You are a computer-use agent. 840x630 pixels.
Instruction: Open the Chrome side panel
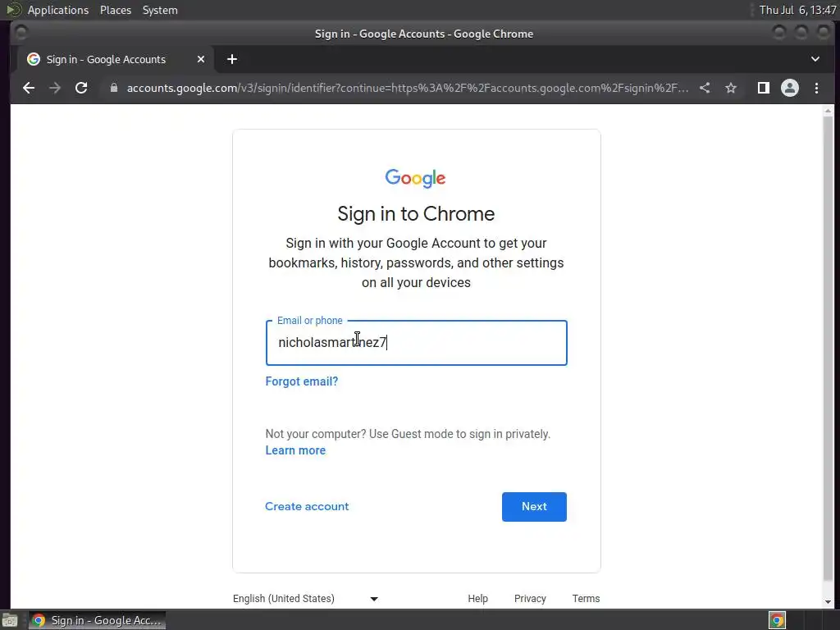764,88
